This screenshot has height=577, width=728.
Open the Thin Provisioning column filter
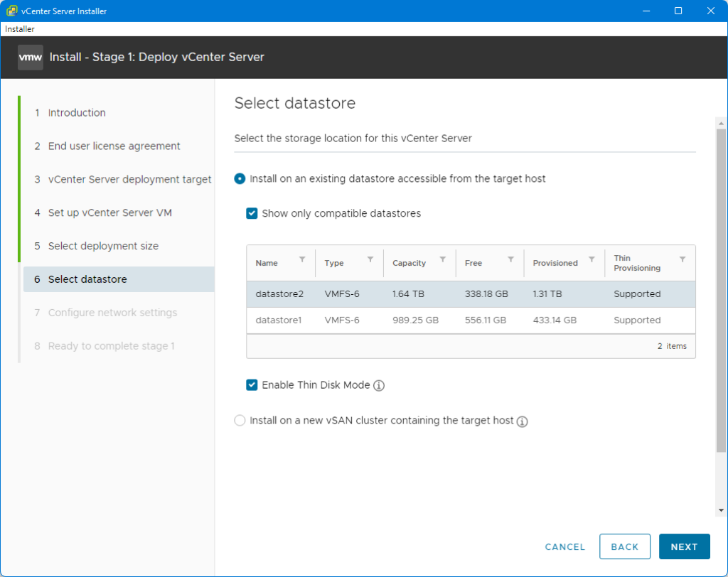pos(682,259)
